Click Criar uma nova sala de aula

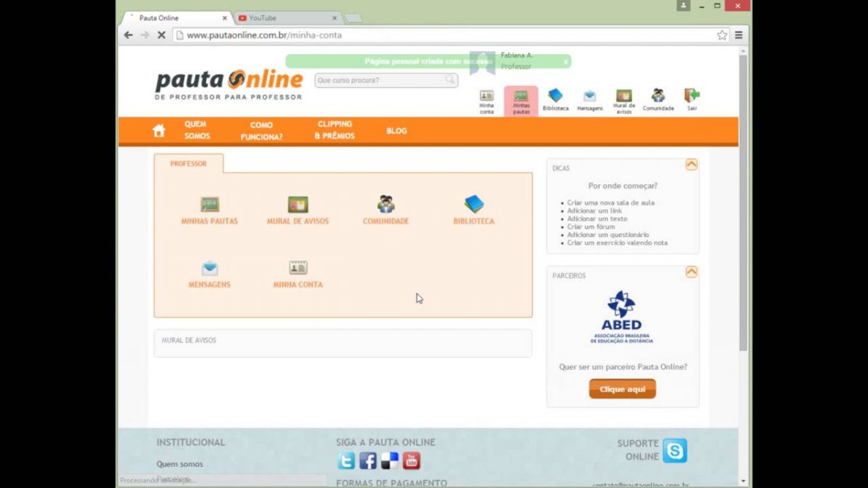click(x=610, y=202)
